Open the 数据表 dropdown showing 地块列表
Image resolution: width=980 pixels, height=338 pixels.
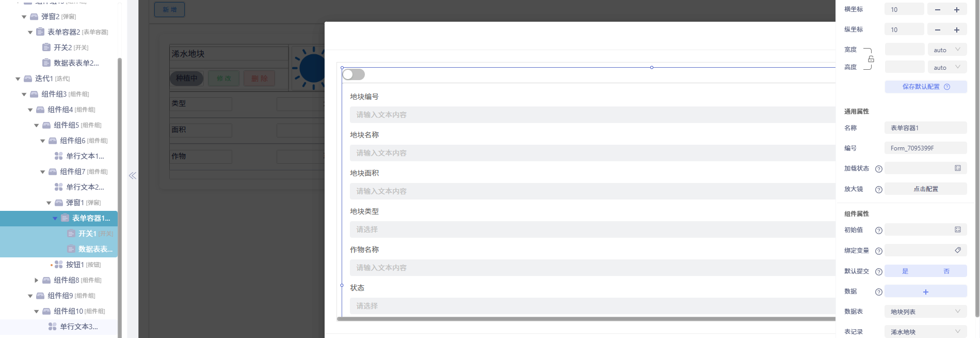925,312
